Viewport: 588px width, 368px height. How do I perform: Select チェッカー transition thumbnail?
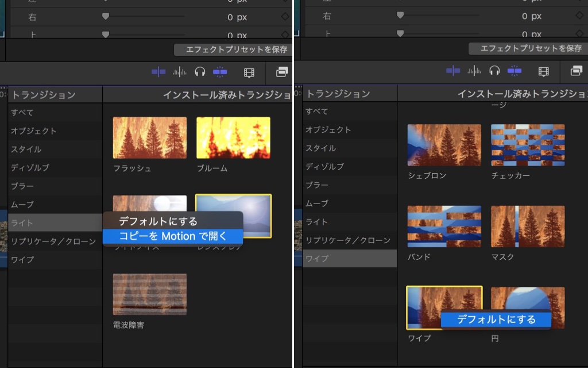(528, 145)
